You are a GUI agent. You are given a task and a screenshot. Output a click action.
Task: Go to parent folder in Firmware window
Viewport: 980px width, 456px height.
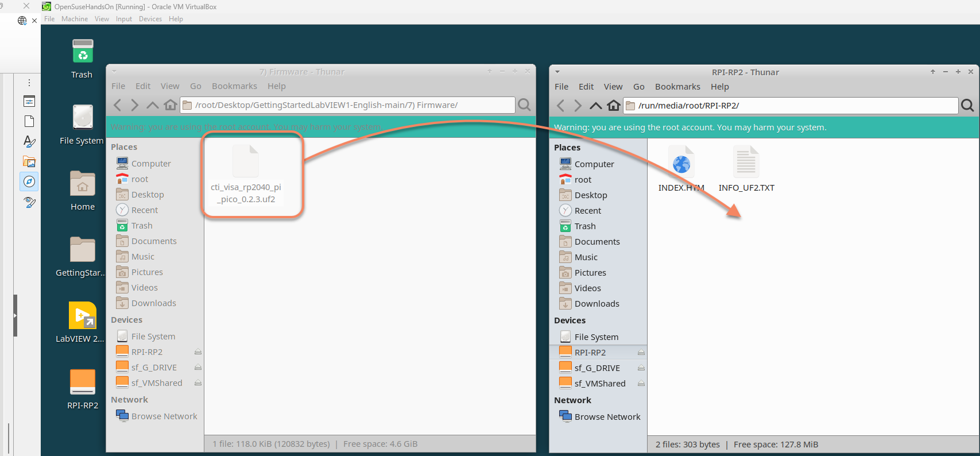click(x=153, y=105)
